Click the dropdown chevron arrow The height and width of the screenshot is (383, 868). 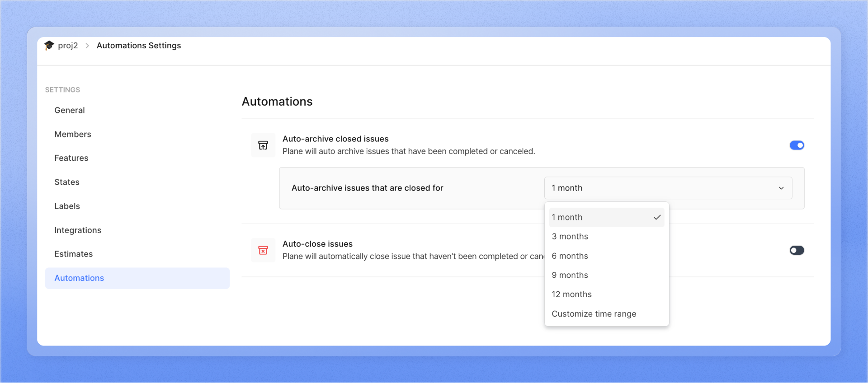pos(781,188)
